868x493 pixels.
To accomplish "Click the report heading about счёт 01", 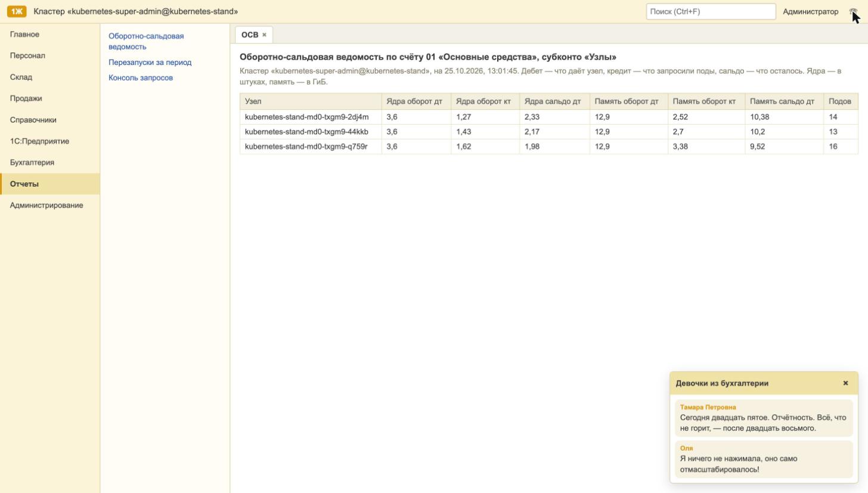I will click(x=428, y=57).
